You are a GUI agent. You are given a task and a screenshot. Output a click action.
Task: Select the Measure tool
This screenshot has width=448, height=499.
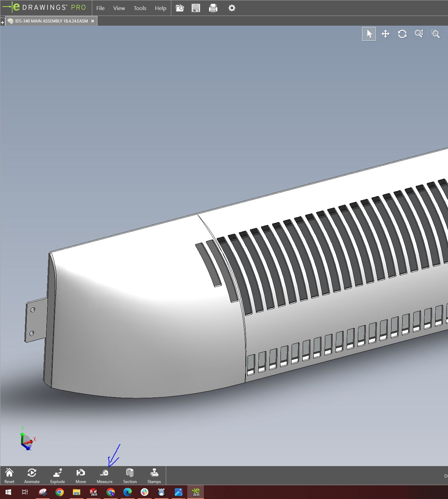point(104,476)
